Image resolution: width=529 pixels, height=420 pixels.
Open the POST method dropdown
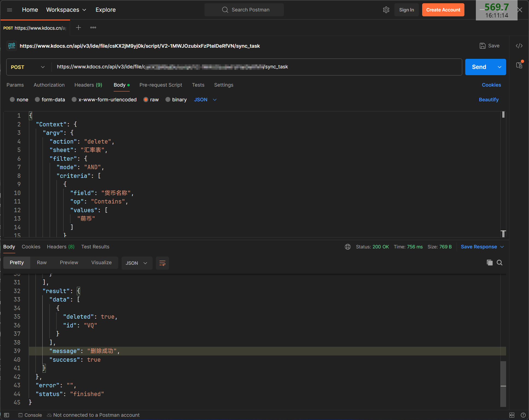28,67
